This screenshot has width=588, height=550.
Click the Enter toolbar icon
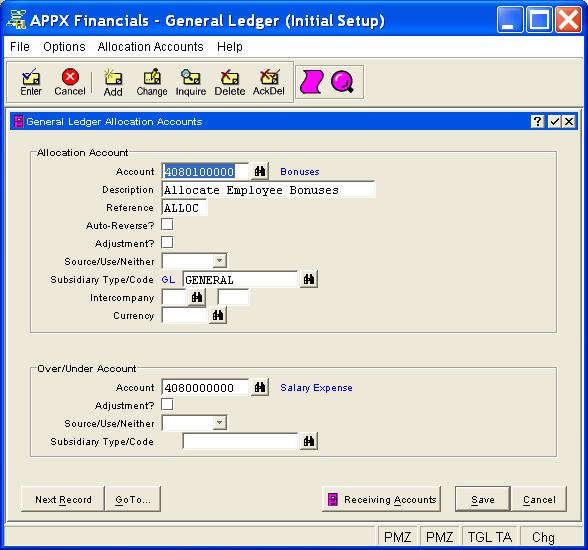[31, 82]
